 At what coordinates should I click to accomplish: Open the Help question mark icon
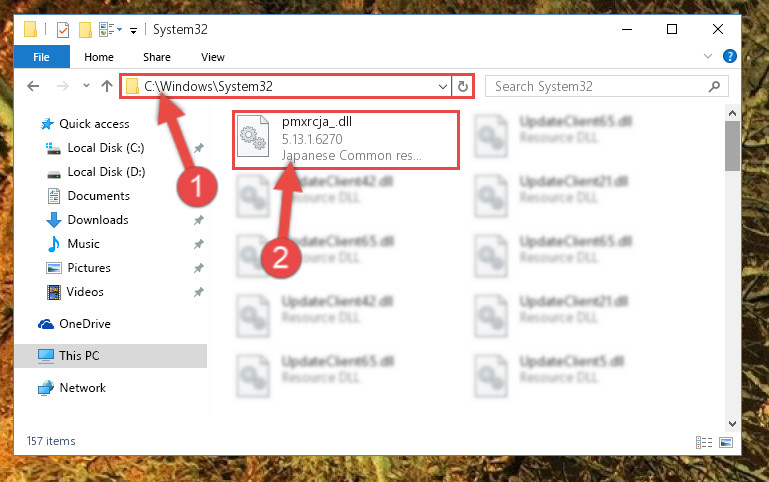(729, 56)
